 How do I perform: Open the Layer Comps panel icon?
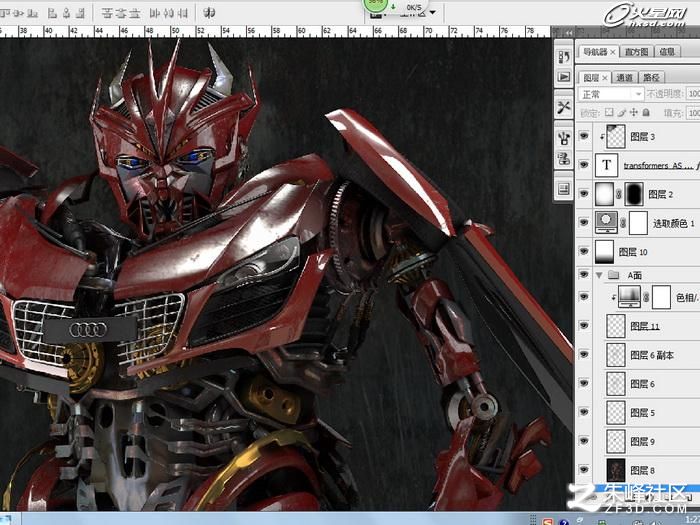pyautogui.click(x=564, y=189)
